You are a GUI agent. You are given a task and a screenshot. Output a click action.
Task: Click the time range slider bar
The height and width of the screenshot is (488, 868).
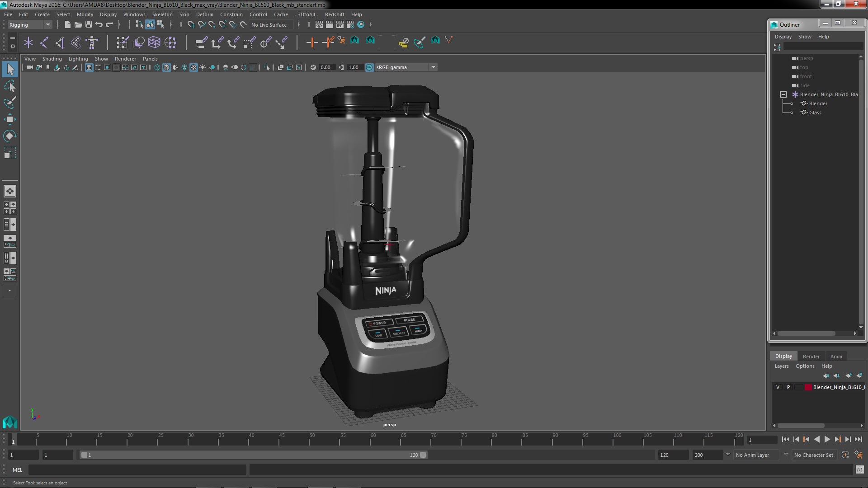tap(253, 455)
